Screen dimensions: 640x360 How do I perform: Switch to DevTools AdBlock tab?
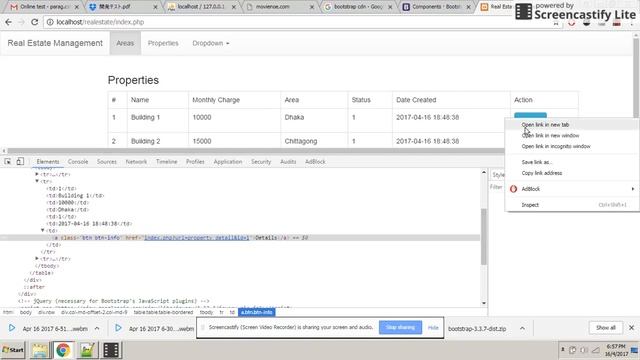tap(315, 162)
